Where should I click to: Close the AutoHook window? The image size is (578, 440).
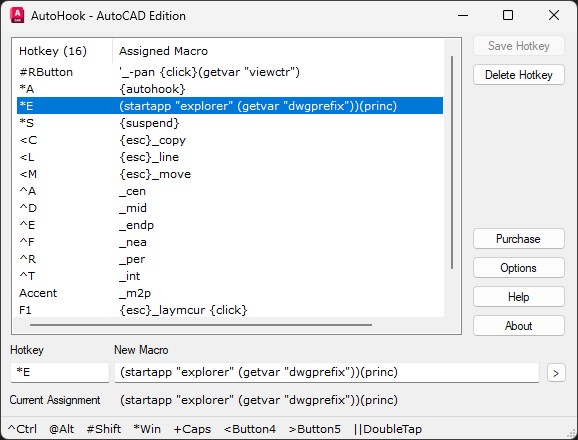point(554,15)
